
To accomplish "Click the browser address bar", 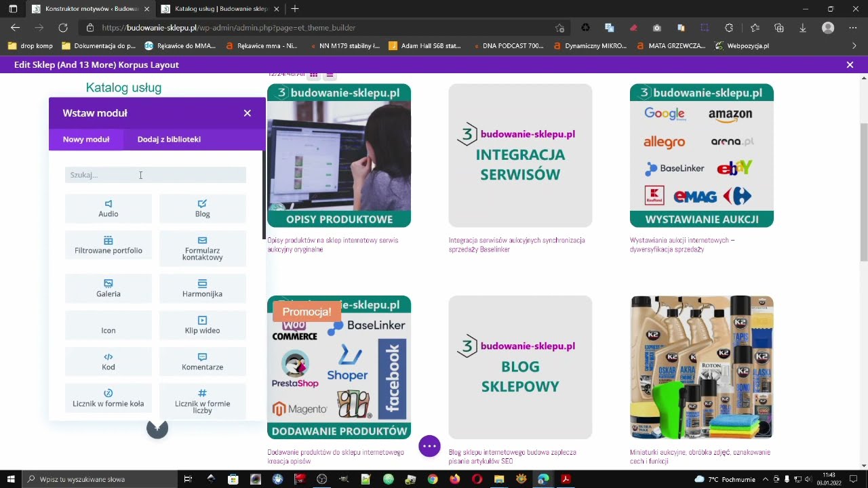I will [x=325, y=28].
